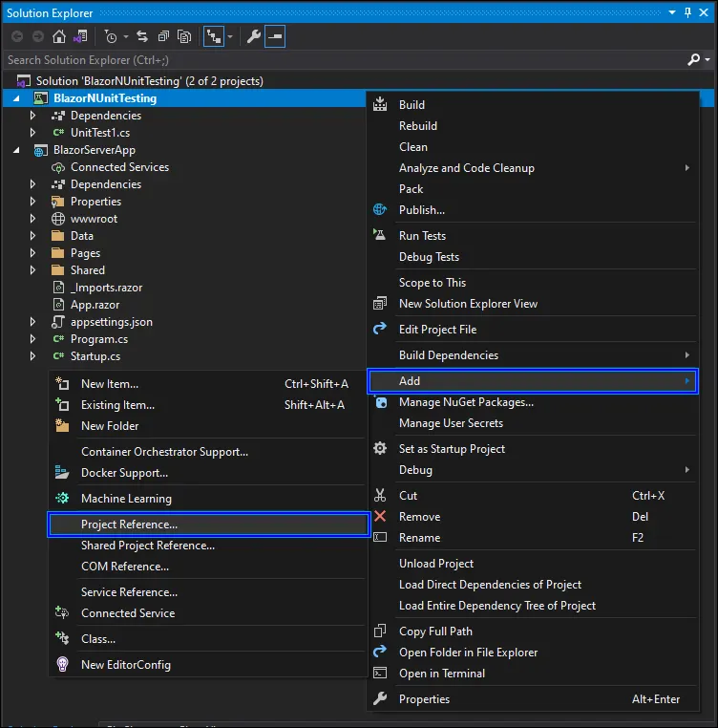
Task: Choose Manage NuGet Packages...
Action: (533, 402)
